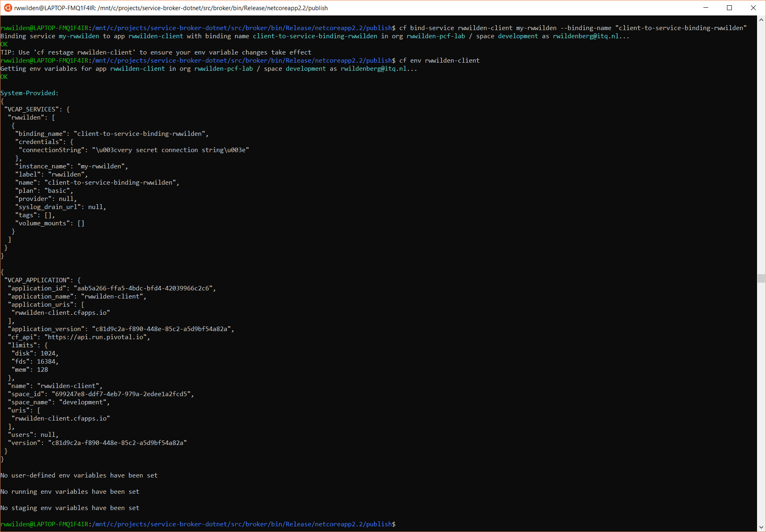Click the "syslog_drain_url": null line
The image size is (766, 532).
point(61,207)
